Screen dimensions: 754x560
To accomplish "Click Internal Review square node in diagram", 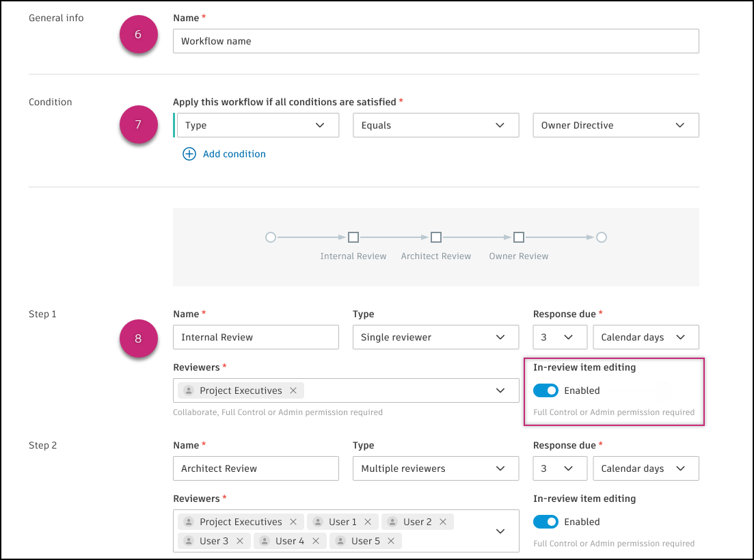I will [x=353, y=237].
